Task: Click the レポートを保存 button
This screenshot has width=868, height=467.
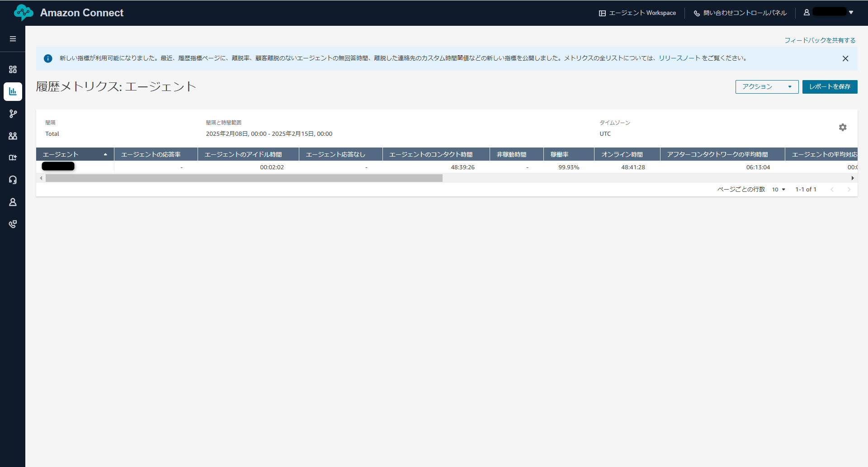Action: pyautogui.click(x=830, y=87)
